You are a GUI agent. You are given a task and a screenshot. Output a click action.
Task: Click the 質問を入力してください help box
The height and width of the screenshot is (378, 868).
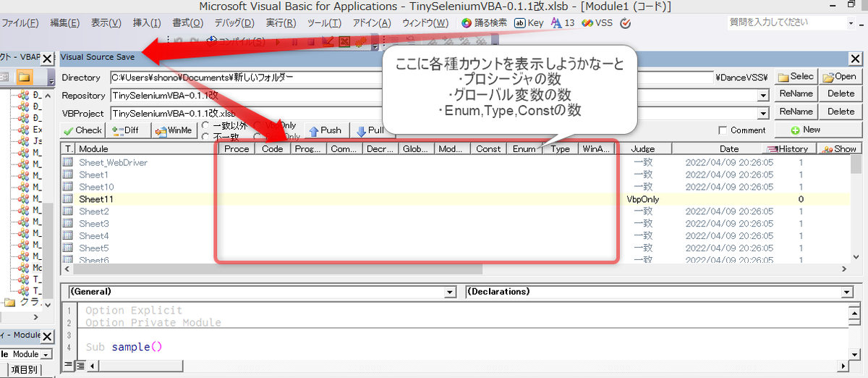785,22
